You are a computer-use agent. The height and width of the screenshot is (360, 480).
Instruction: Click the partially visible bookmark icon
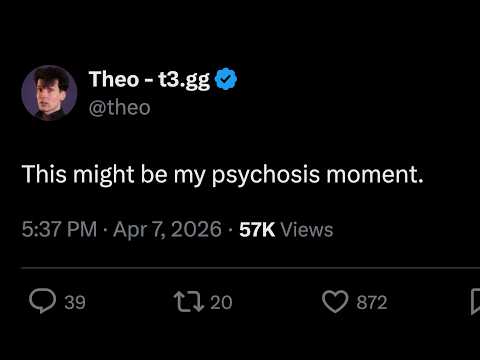click(x=475, y=302)
